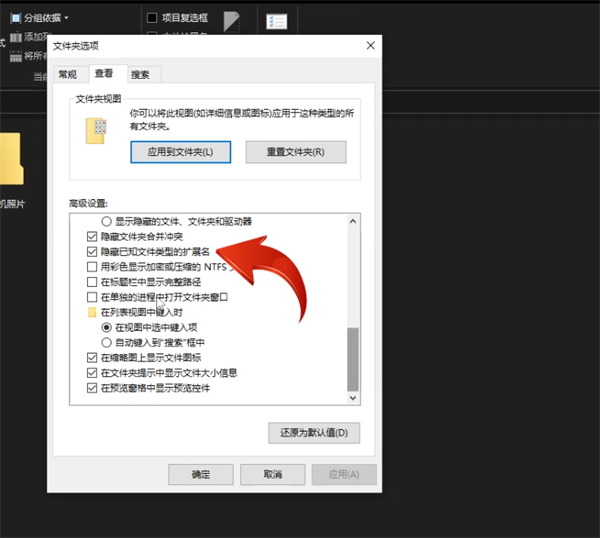
Task: Enable 在标题栏中显示完整路径
Action: (x=93, y=282)
